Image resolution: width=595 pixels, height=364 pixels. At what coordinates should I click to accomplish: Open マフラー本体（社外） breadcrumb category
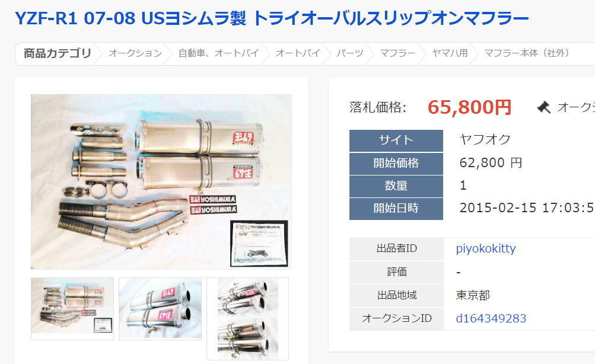pyautogui.click(x=527, y=53)
